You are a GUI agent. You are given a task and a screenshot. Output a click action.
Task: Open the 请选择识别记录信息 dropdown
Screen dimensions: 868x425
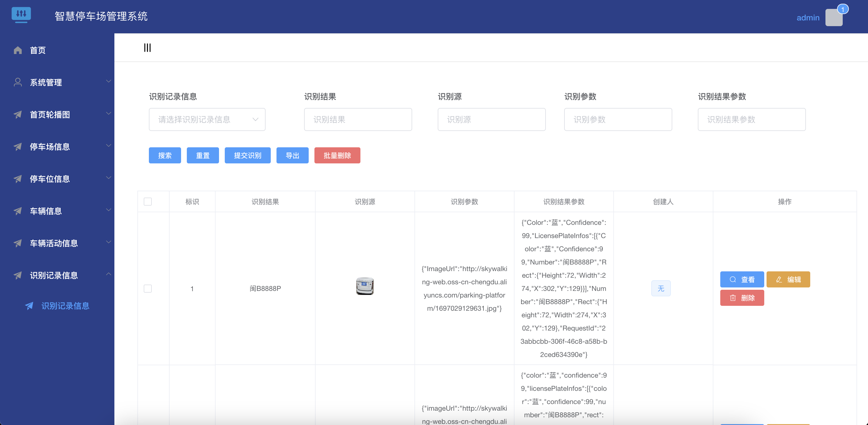pyautogui.click(x=207, y=119)
